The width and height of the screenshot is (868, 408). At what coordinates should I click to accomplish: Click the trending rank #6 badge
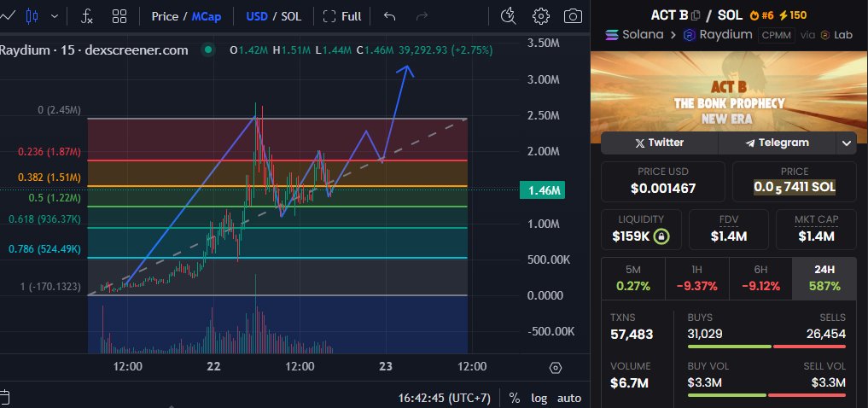pos(761,15)
